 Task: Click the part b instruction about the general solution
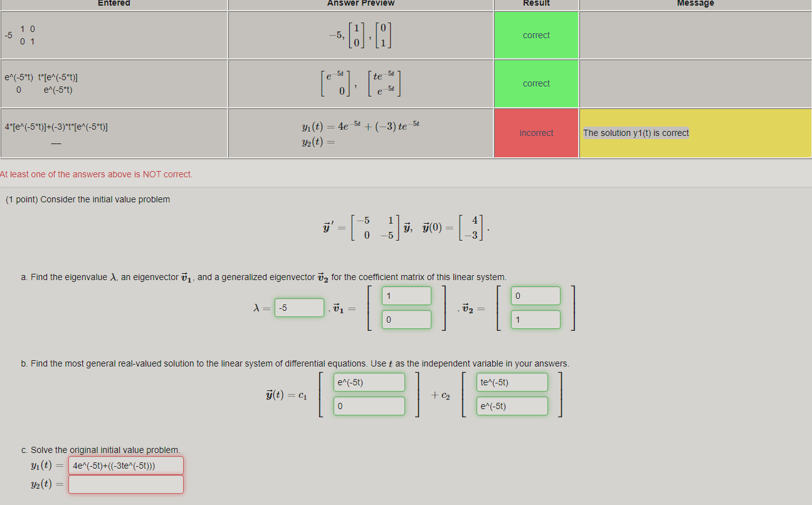pyautogui.click(x=295, y=363)
